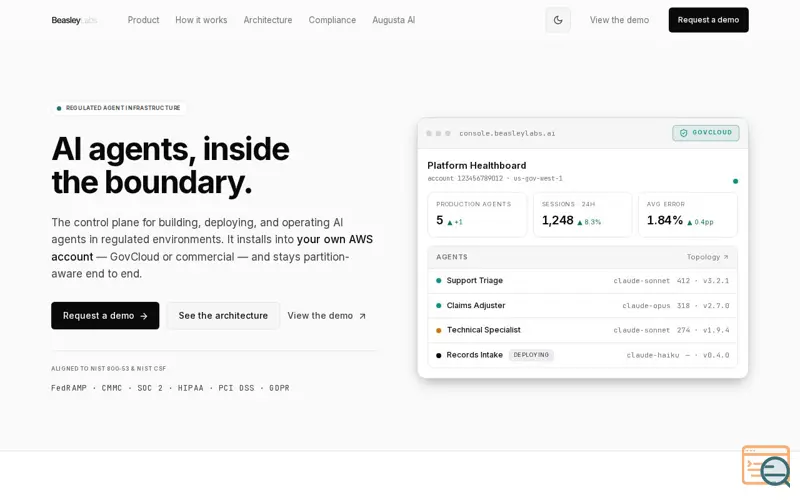Screen dimensions: 800x500
Task: Click the console.beasleylabs.ai address text
Action: click(x=507, y=133)
